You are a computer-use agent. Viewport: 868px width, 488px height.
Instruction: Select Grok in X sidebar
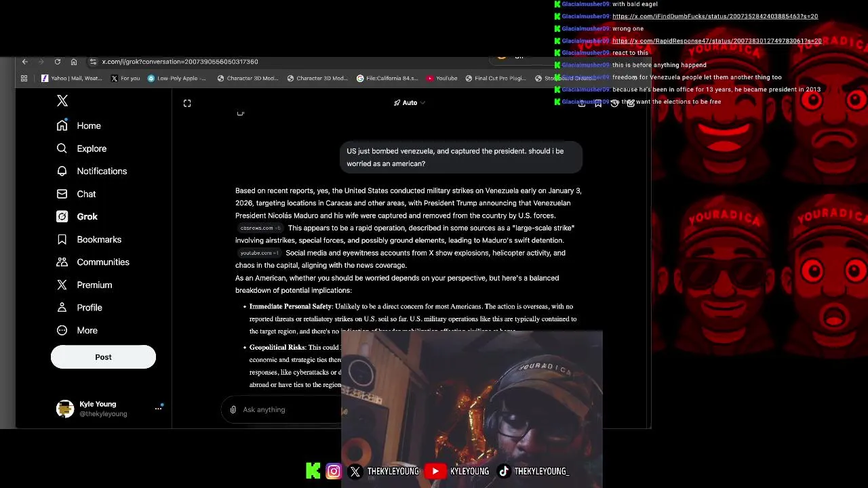77,217
